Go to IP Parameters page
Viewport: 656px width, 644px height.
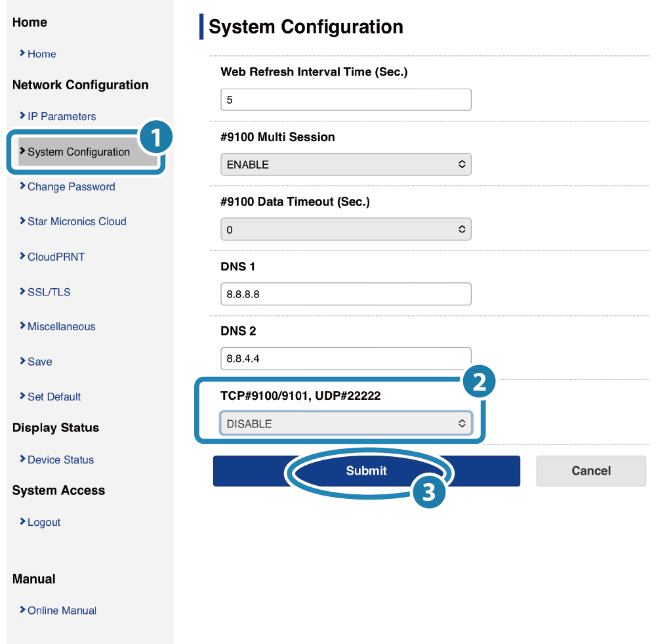pyautogui.click(x=62, y=116)
